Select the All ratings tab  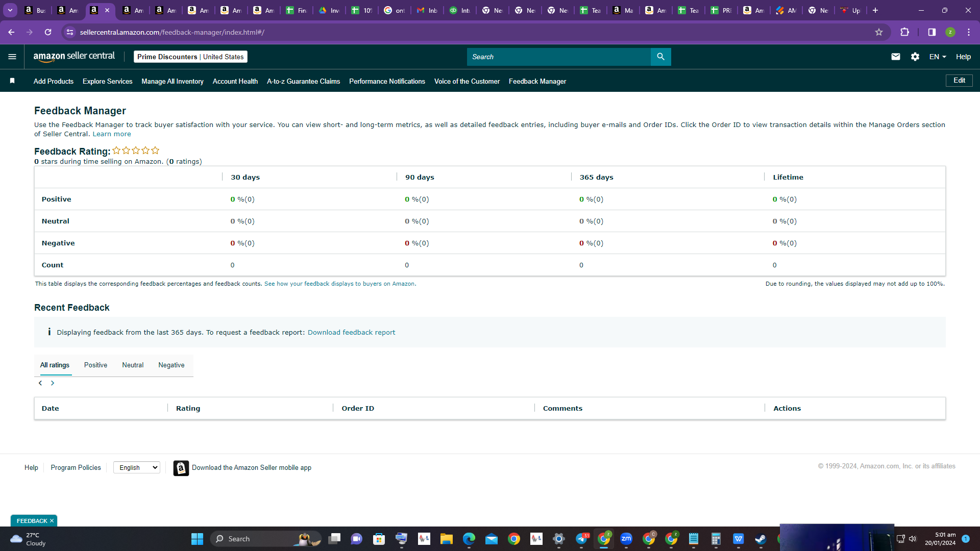[x=55, y=365]
